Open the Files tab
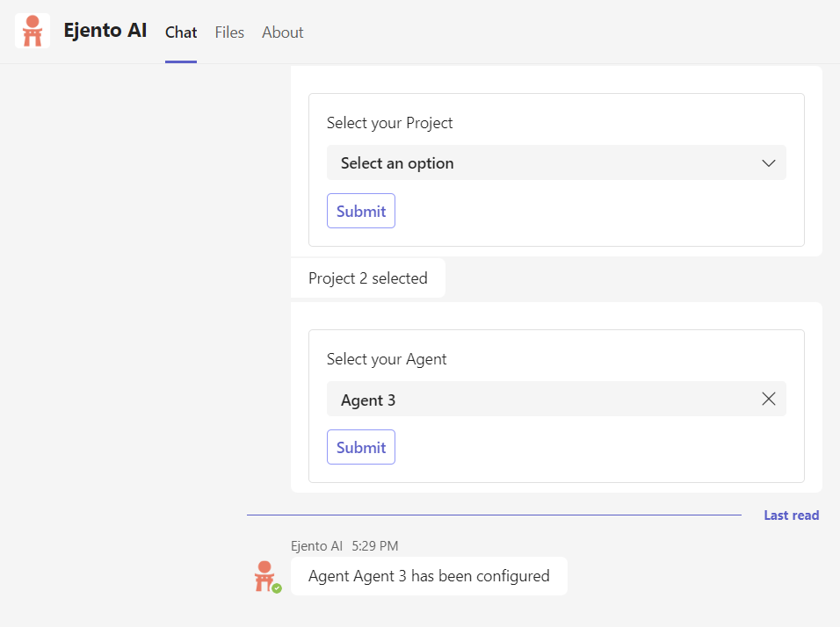 (x=229, y=32)
